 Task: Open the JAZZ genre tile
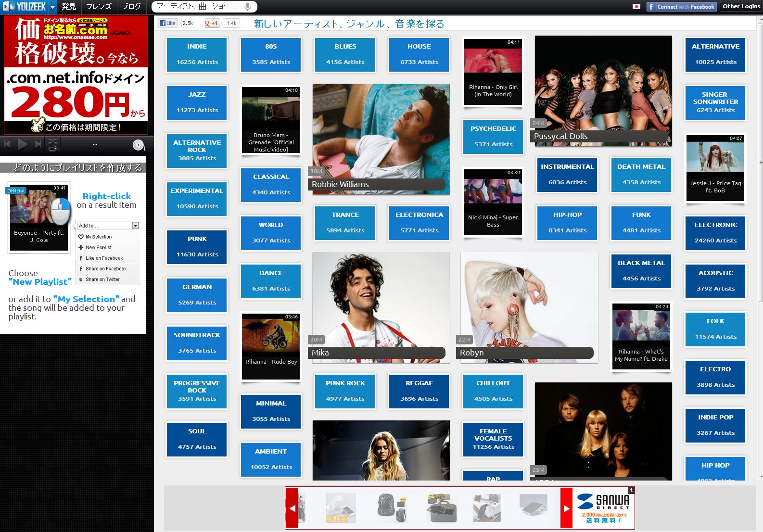[x=197, y=102]
